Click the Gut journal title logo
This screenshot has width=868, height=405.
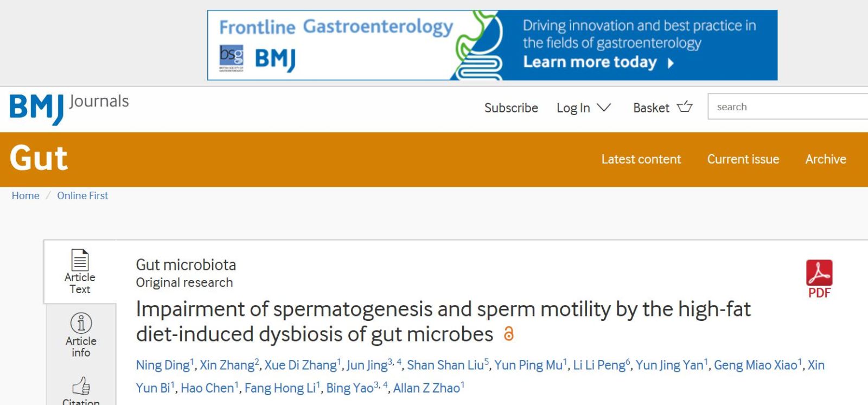click(39, 159)
